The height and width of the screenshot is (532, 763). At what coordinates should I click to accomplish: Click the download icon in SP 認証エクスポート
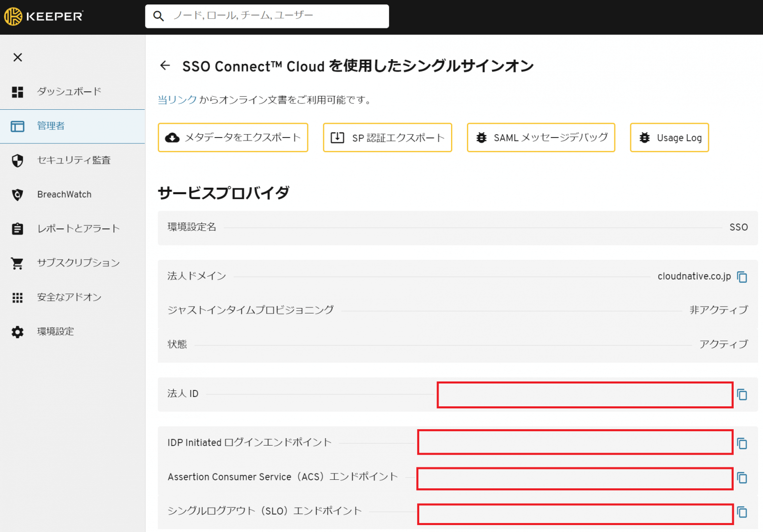337,138
